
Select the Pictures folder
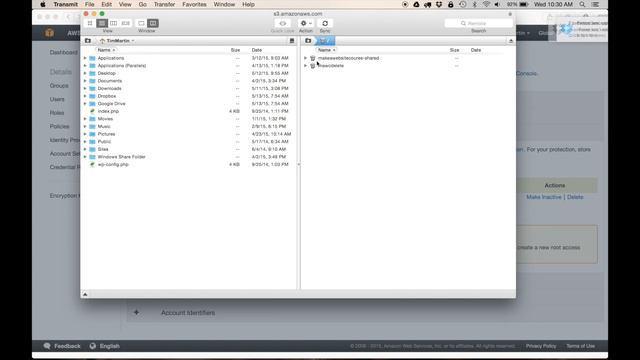(x=106, y=134)
